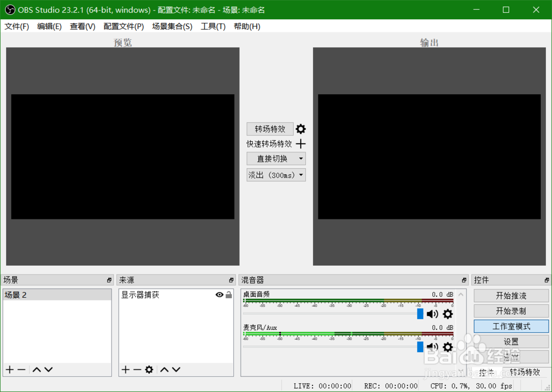The height and width of the screenshot is (392, 552).
Task: Open the 文件(F) menu
Action: tap(17, 26)
